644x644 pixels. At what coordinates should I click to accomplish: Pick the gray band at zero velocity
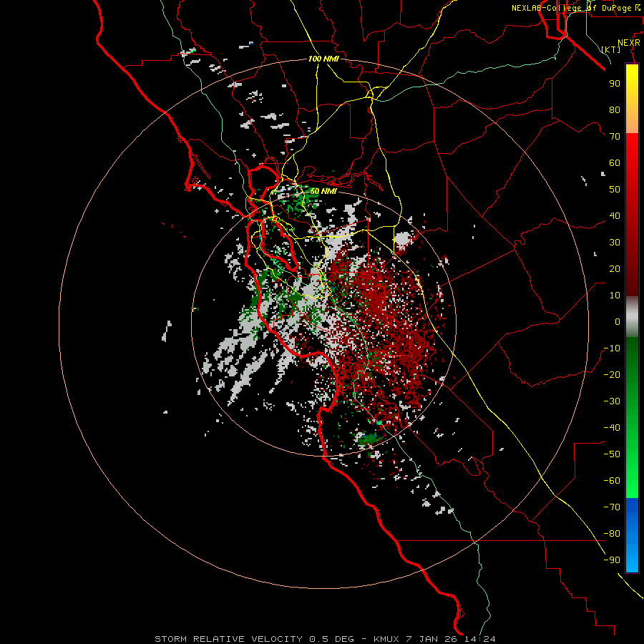click(632, 317)
